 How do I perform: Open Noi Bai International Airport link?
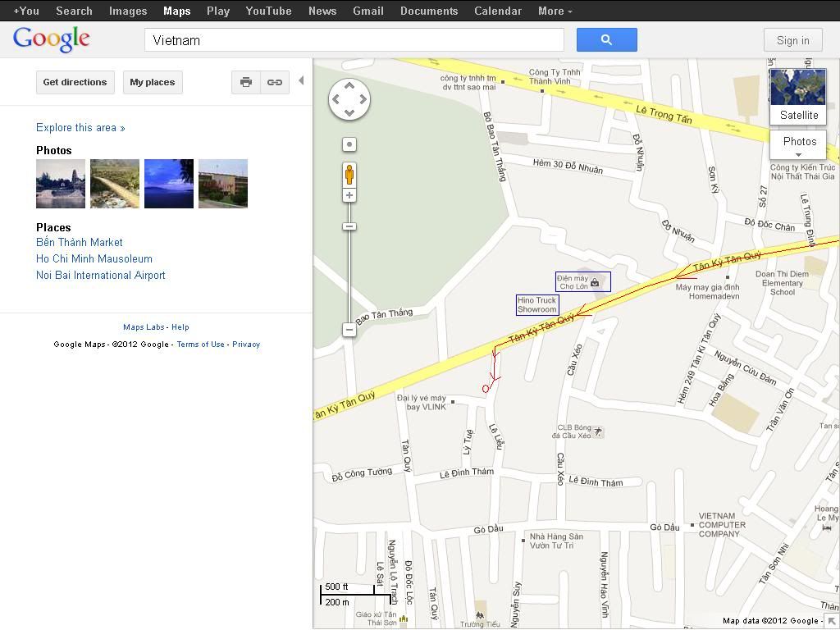point(101,275)
